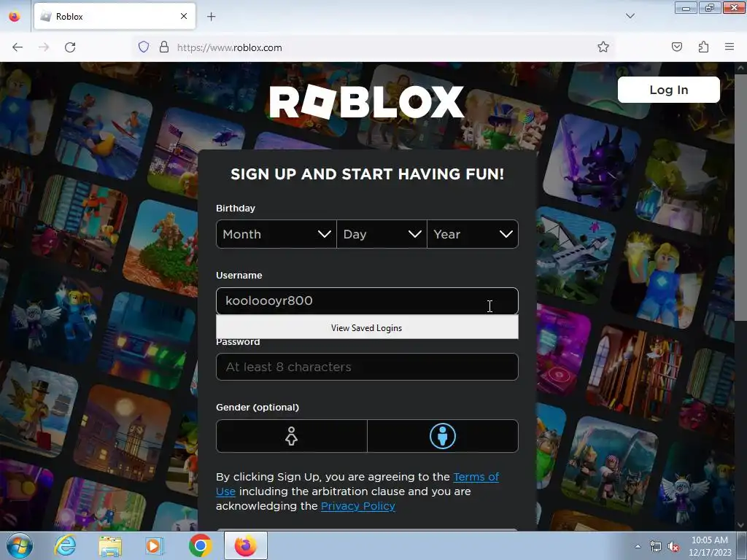
Task: Close the Roblox tab
Action: point(184,16)
